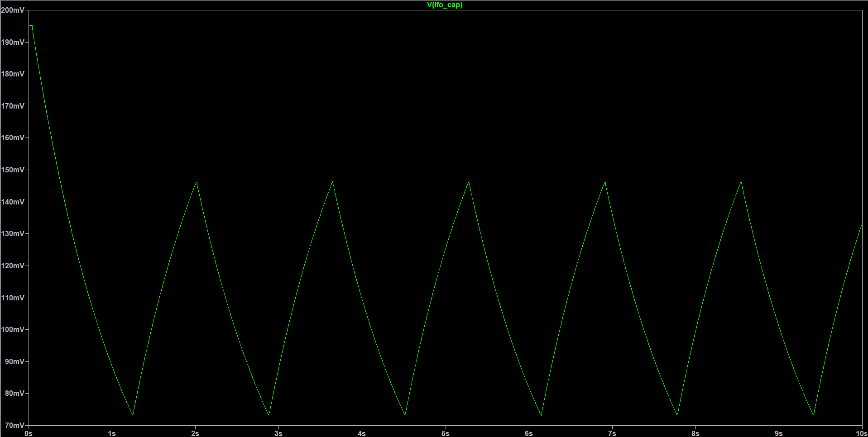Click the 140mV y-axis label

click(x=13, y=202)
